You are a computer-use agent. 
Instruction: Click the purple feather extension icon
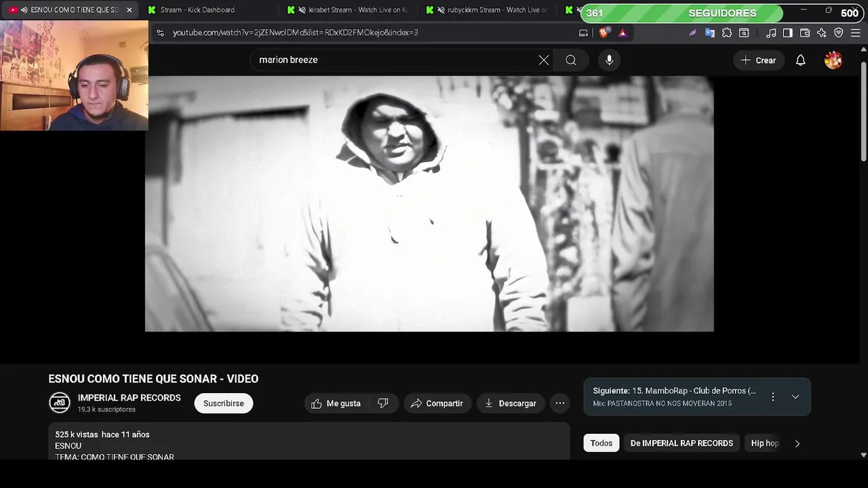pos(692,33)
